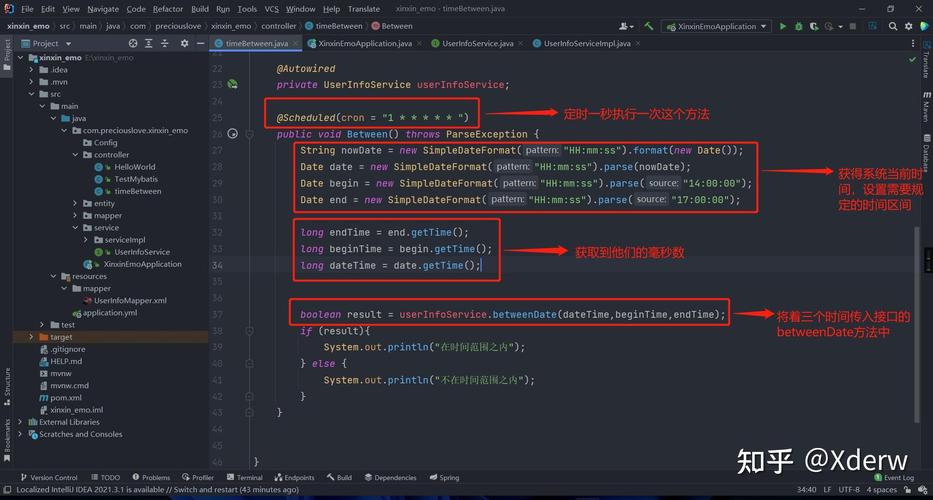
Task: Open the VCS menu
Action: point(271,9)
